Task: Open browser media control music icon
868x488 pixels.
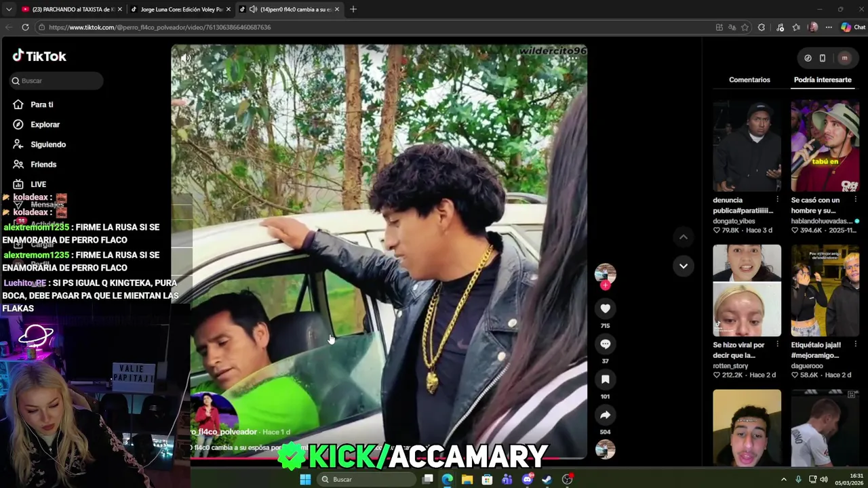Action: click(x=780, y=27)
